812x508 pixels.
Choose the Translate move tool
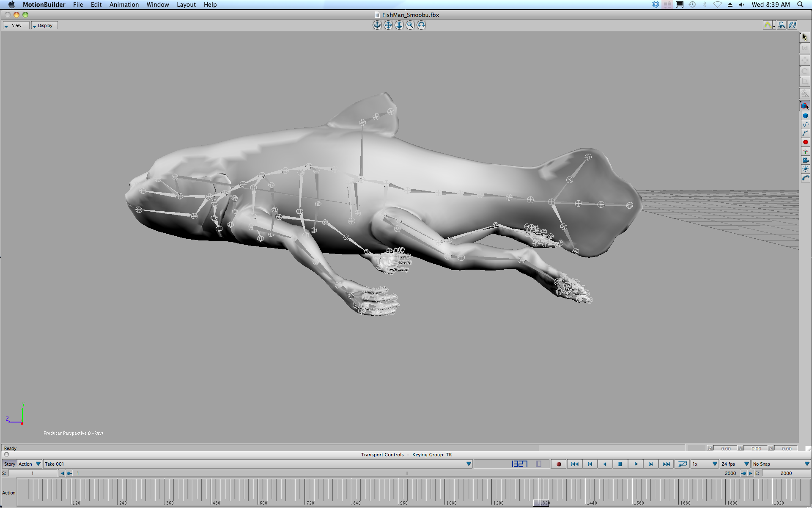tap(804, 60)
